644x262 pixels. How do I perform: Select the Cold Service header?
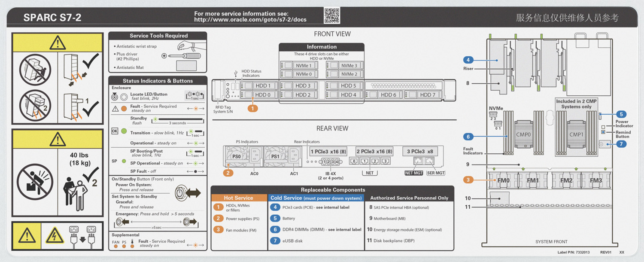pos(316,198)
